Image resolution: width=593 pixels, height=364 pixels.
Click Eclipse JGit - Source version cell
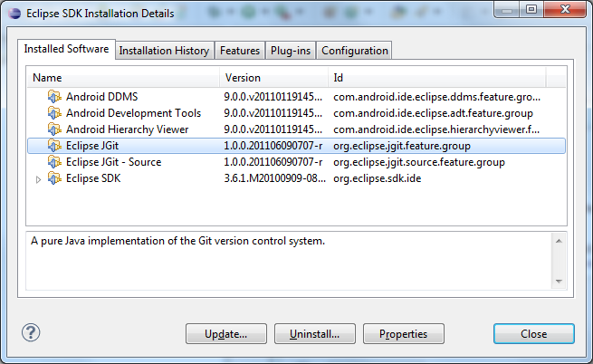273,162
